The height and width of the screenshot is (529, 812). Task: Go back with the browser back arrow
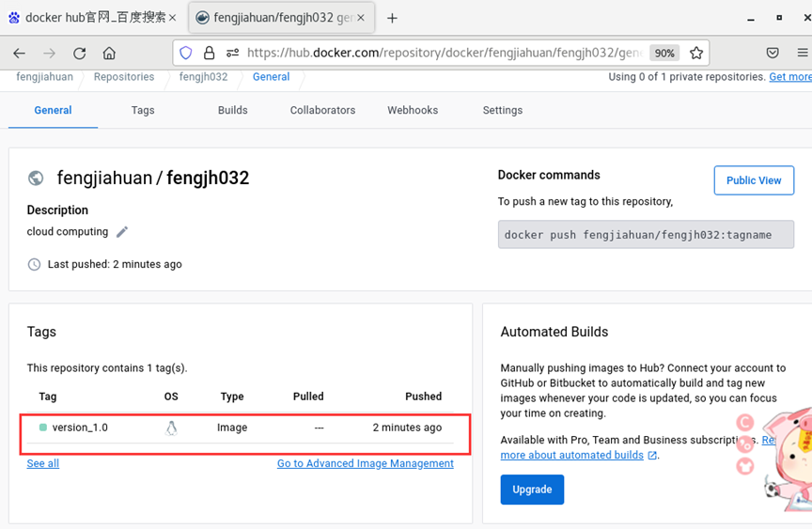point(19,53)
